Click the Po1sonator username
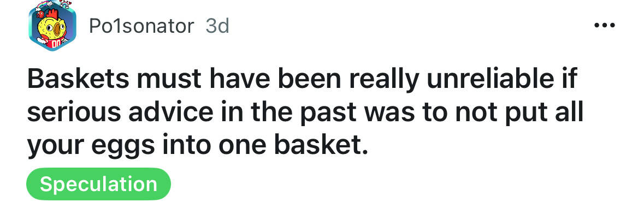Image resolution: width=644 pixels, height=208 pixels. click(x=141, y=26)
